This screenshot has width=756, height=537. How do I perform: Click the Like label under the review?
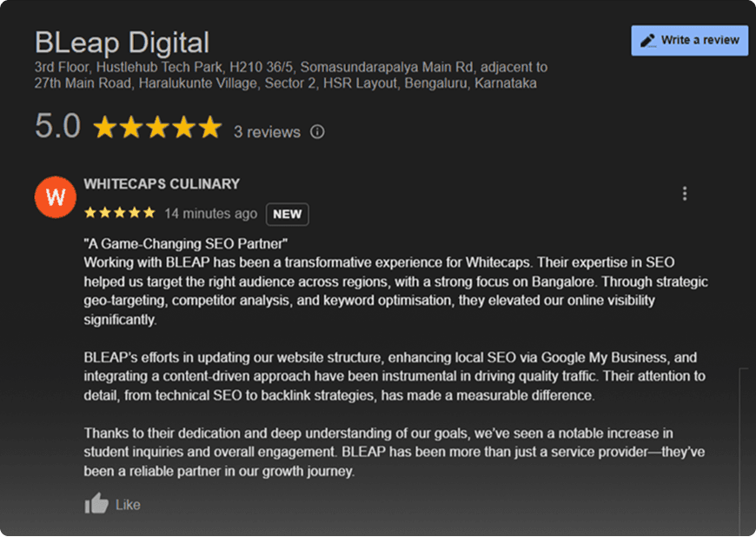128,505
